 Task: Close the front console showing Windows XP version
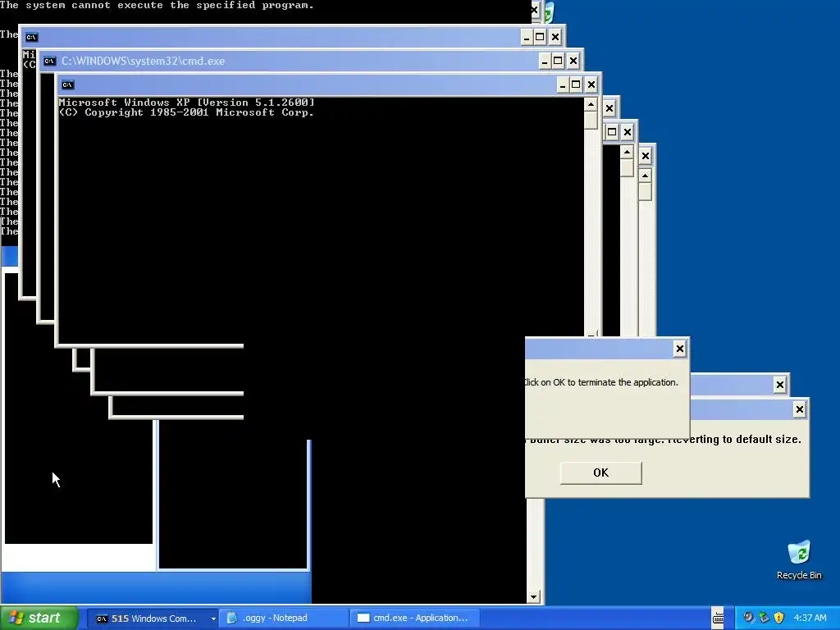pos(591,84)
